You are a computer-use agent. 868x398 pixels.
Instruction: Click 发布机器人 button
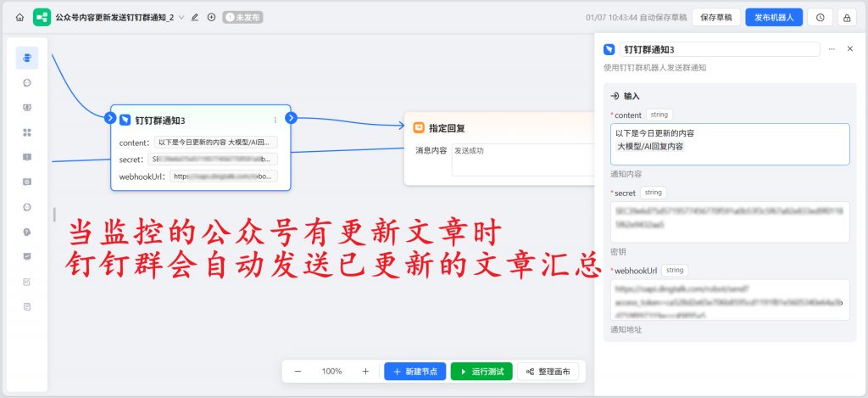coord(774,17)
